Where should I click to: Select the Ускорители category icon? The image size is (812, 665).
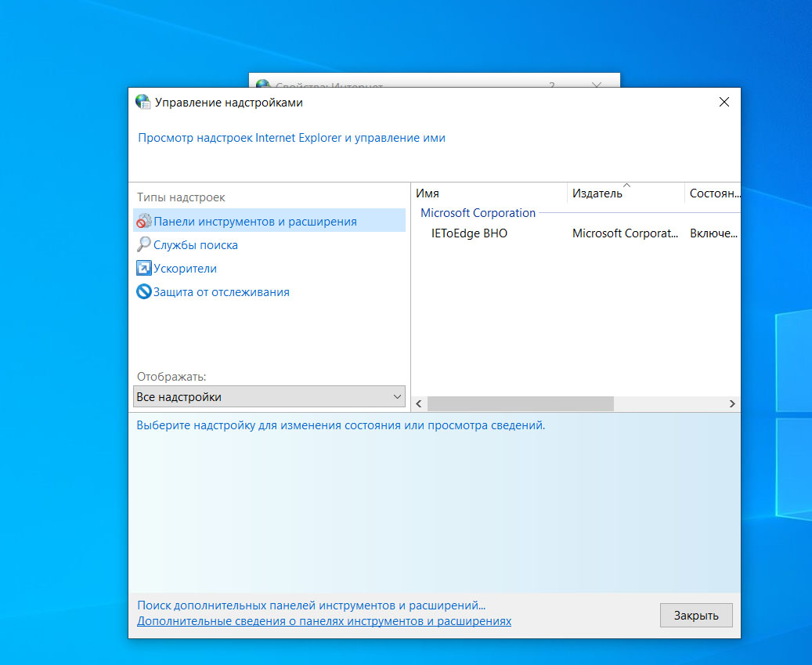(x=144, y=267)
